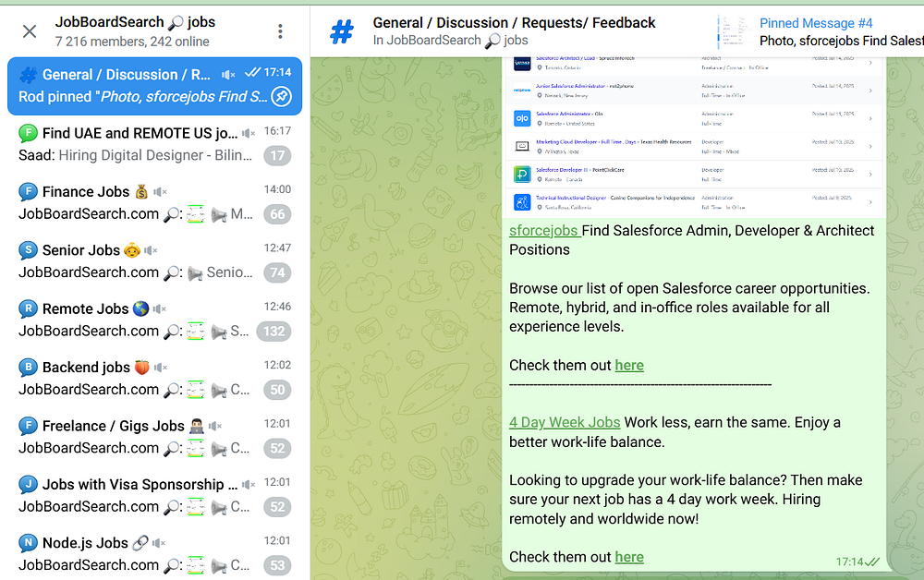
Task: Click the megaphone icon in Finance Jobs preview
Action: point(219,215)
